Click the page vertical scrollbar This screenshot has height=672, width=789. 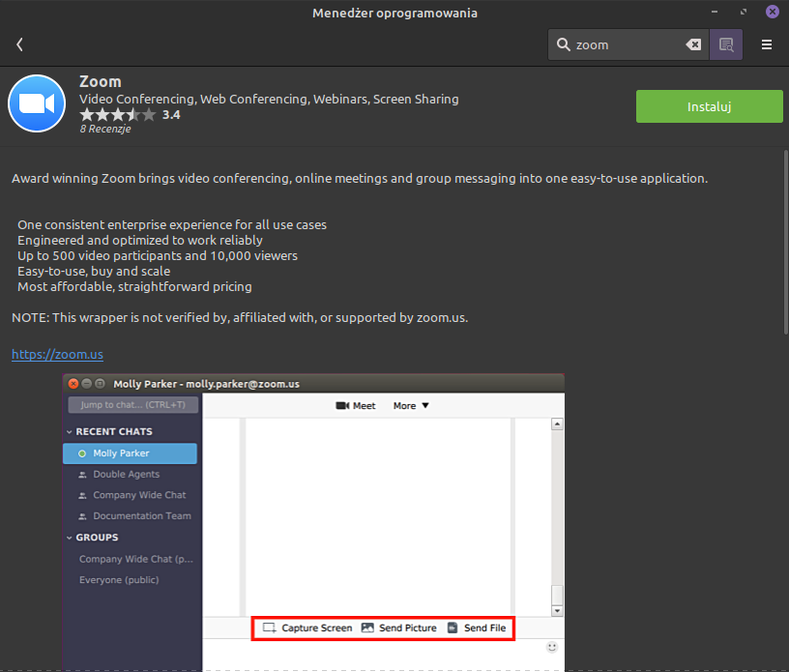[x=783, y=242]
